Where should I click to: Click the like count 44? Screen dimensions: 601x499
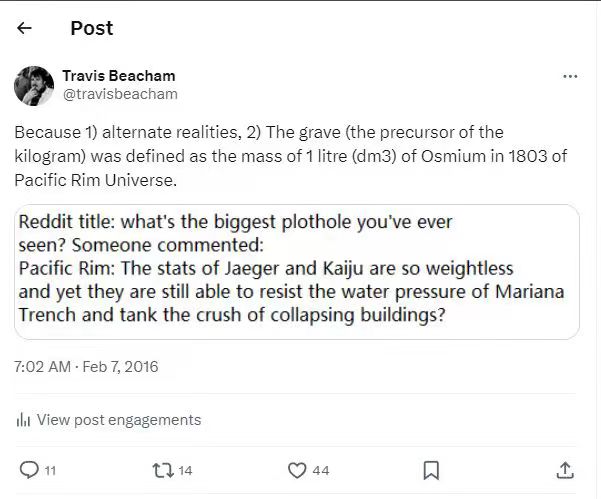[320, 470]
